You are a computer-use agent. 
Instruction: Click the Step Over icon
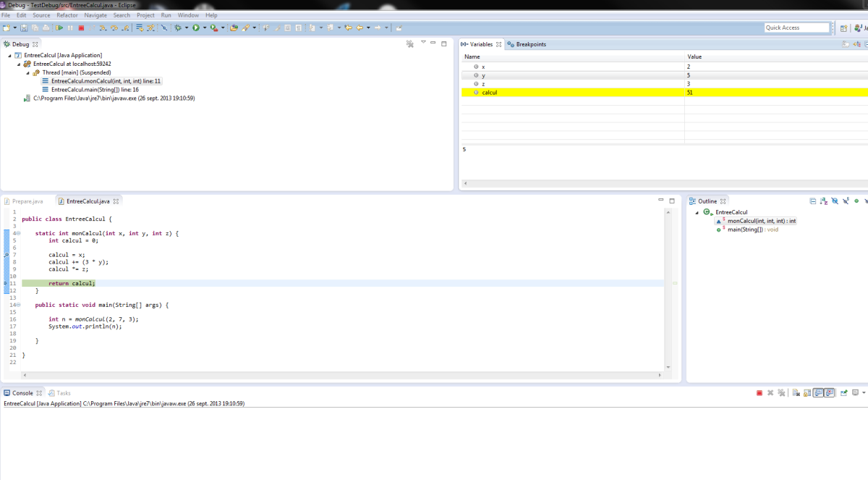click(114, 28)
